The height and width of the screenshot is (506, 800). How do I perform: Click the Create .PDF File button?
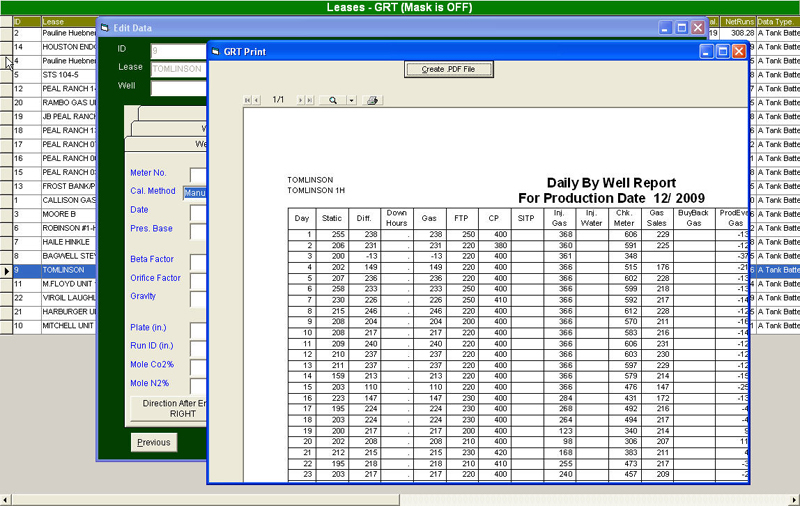(448, 69)
